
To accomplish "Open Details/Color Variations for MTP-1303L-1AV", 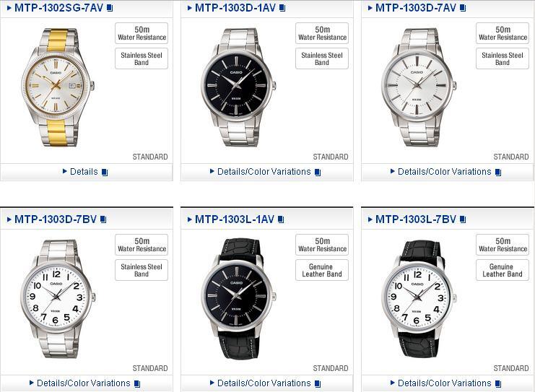I will point(264,383).
